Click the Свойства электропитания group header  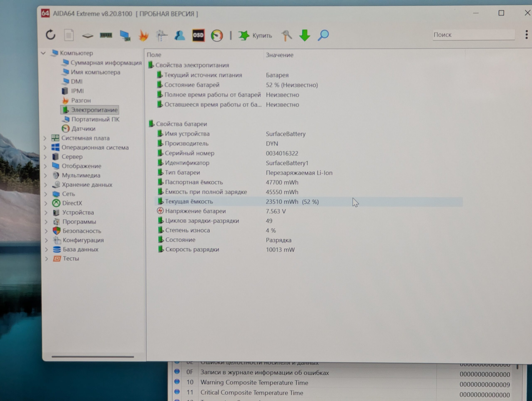coord(188,65)
